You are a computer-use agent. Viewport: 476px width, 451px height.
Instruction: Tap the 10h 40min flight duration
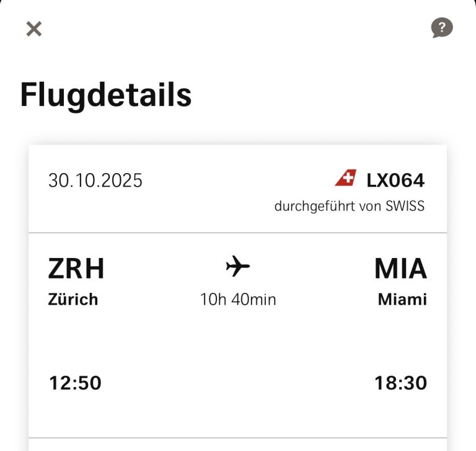point(238,300)
